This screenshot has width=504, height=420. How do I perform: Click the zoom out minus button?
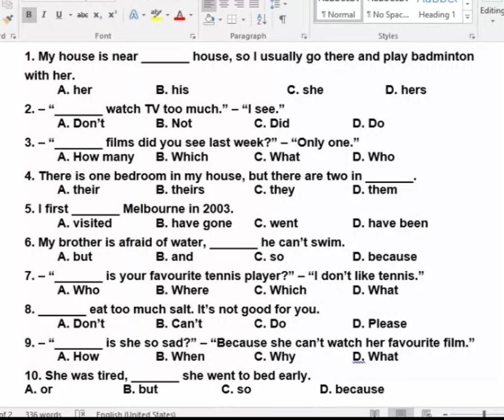[x=445, y=414]
